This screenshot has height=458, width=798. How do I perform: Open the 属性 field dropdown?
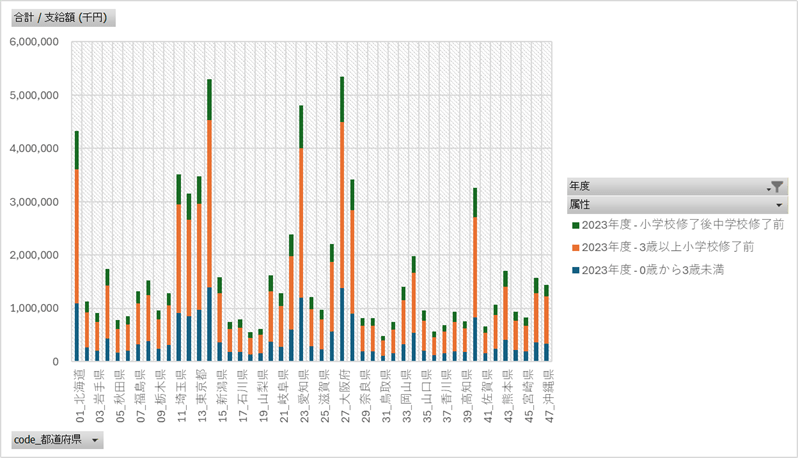(776, 205)
